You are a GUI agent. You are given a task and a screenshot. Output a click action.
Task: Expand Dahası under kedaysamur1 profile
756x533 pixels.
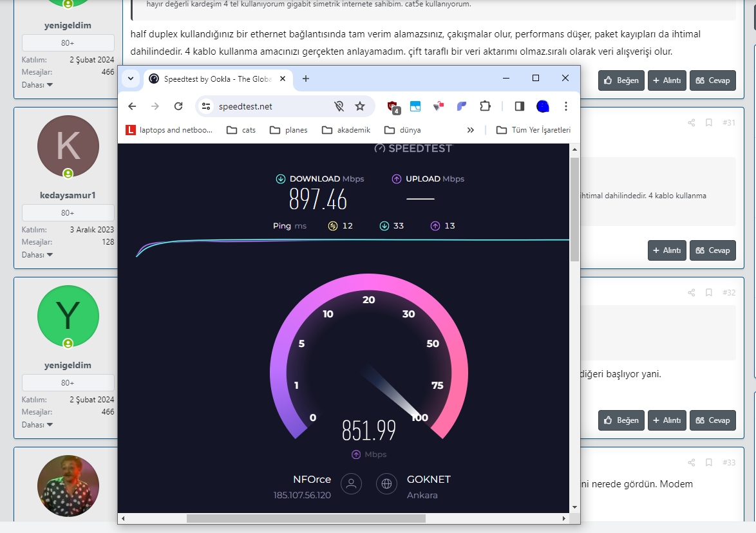pos(37,255)
